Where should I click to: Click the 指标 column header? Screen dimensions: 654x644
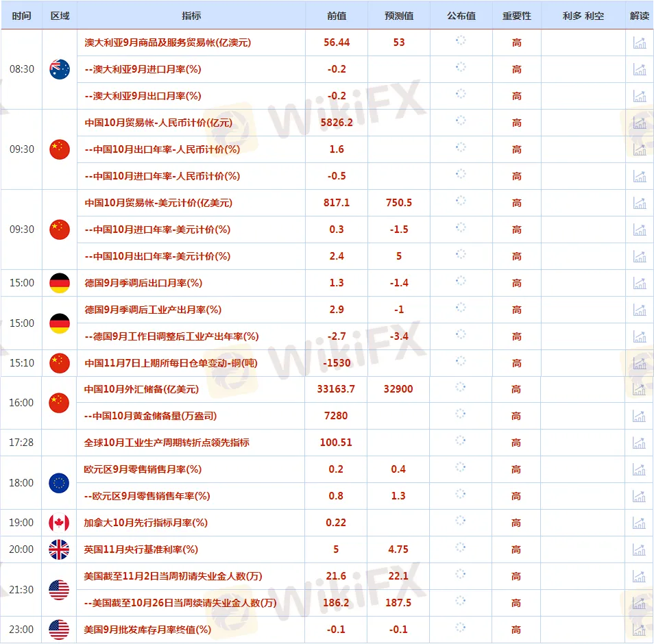click(191, 16)
